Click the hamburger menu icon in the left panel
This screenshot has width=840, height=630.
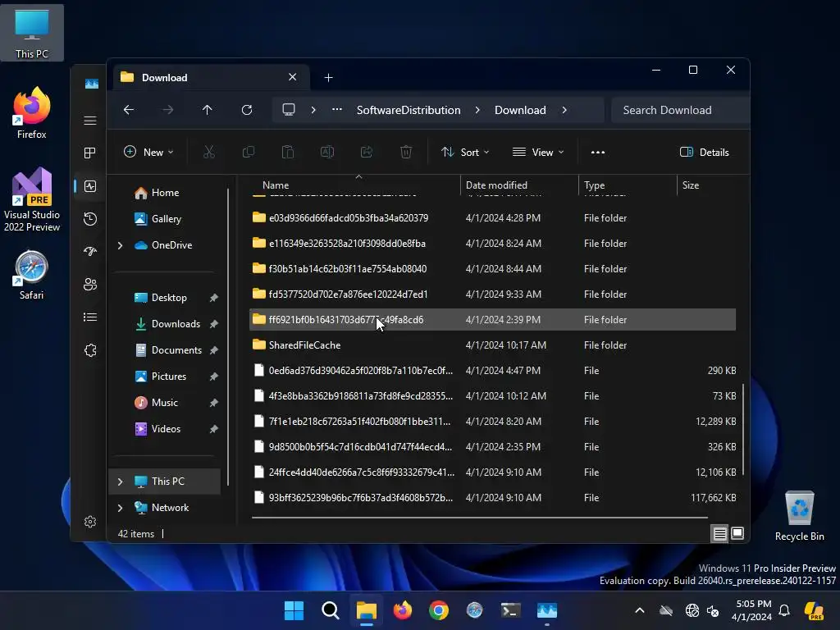click(90, 121)
